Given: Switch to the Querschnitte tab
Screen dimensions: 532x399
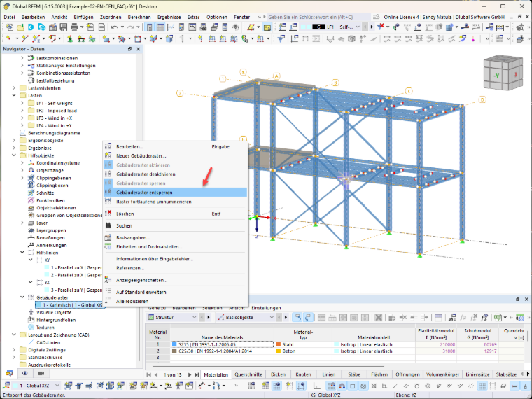Looking at the screenshot, I should 248,374.
